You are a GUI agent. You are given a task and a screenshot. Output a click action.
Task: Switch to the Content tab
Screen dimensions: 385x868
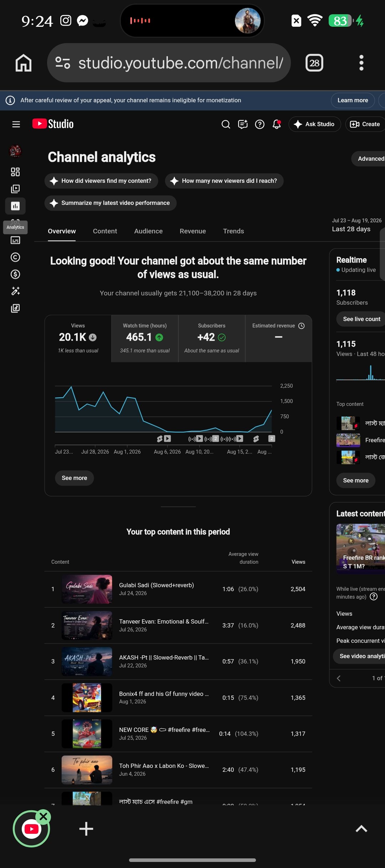105,231
